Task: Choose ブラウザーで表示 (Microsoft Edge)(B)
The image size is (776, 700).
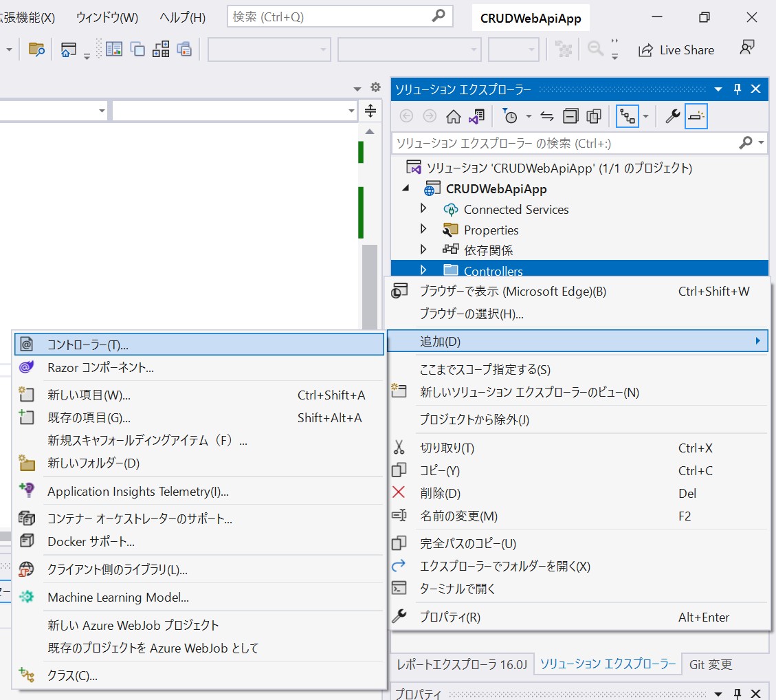Action: point(577,291)
